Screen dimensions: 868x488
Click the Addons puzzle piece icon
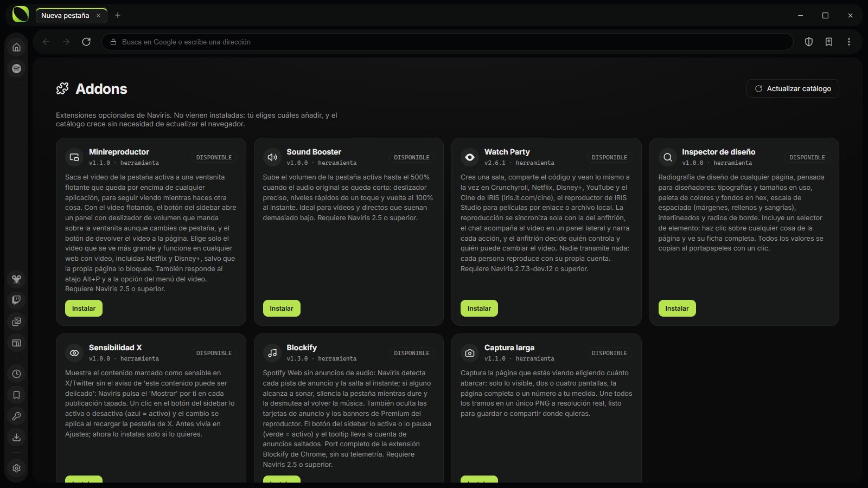click(62, 88)
